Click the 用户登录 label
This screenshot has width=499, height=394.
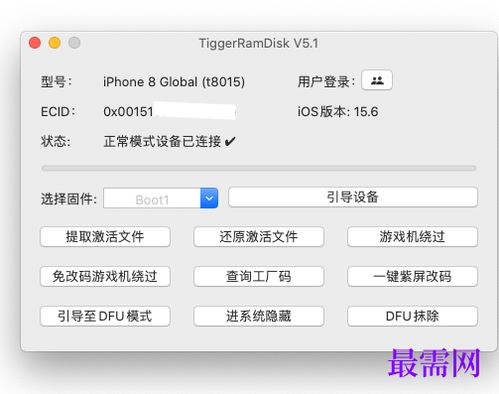[x=326, y=82]
